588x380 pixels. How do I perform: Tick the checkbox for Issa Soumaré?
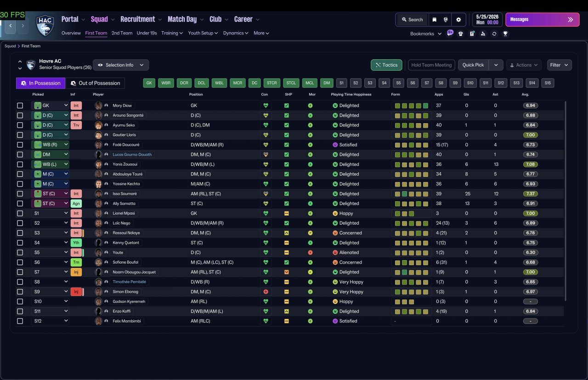coord(20,194)
